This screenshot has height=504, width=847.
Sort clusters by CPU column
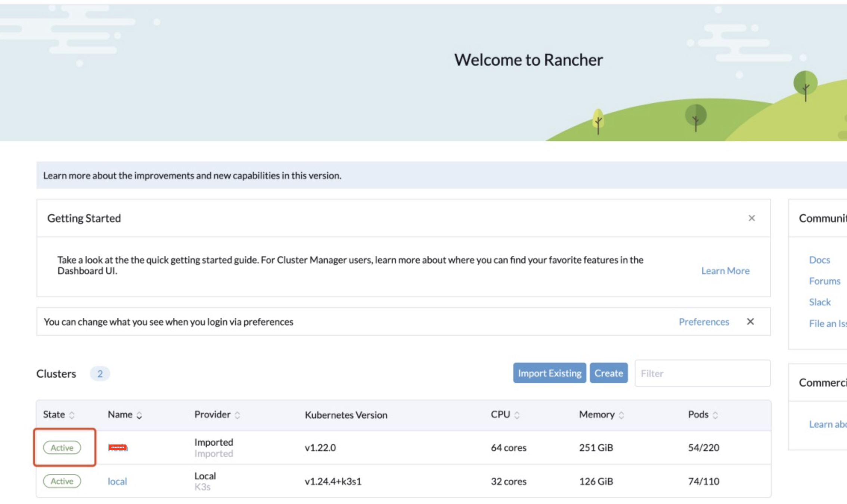[x=505, y=414]
